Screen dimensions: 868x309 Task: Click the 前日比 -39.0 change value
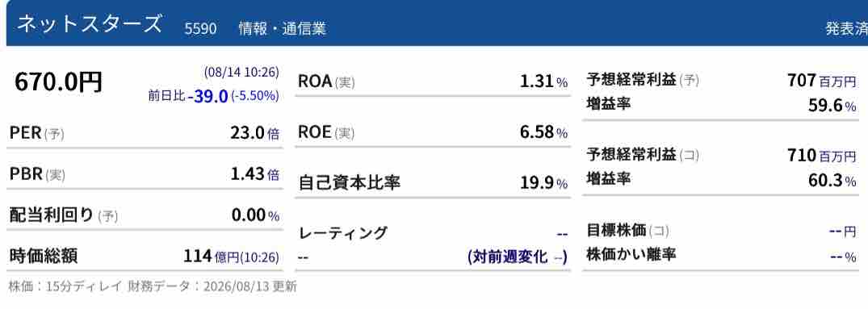(208, 96)
